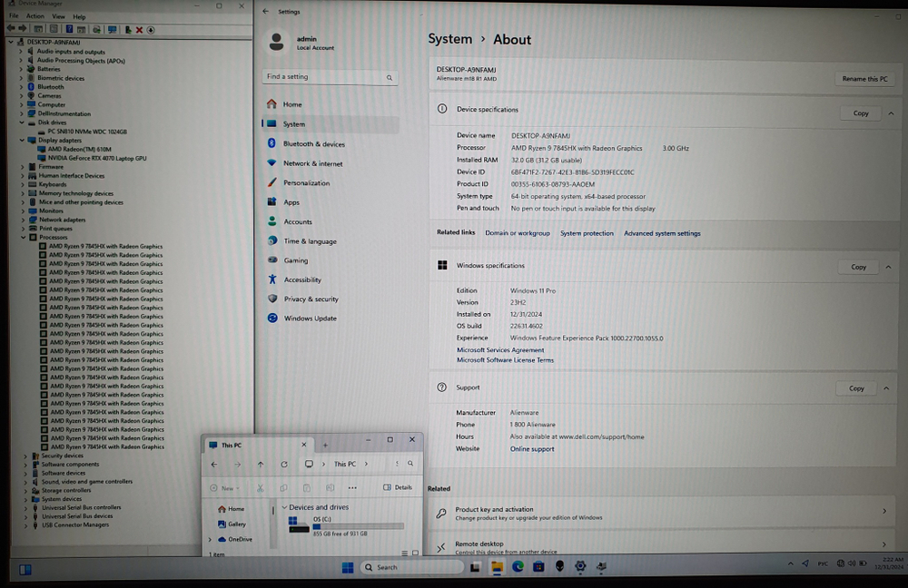Click the refresh icon in File Explorer
The image size is (908, 588).
284,464
